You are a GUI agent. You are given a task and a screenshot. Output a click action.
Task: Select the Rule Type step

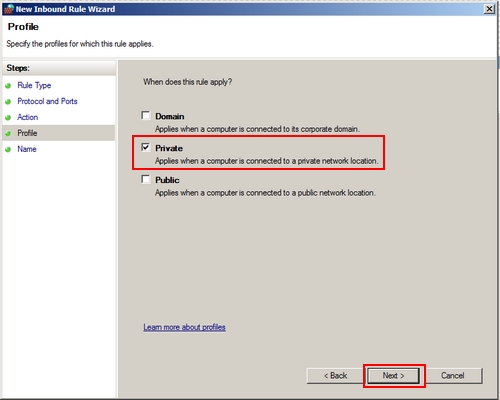pyautogui.click(x=34, y=85)
